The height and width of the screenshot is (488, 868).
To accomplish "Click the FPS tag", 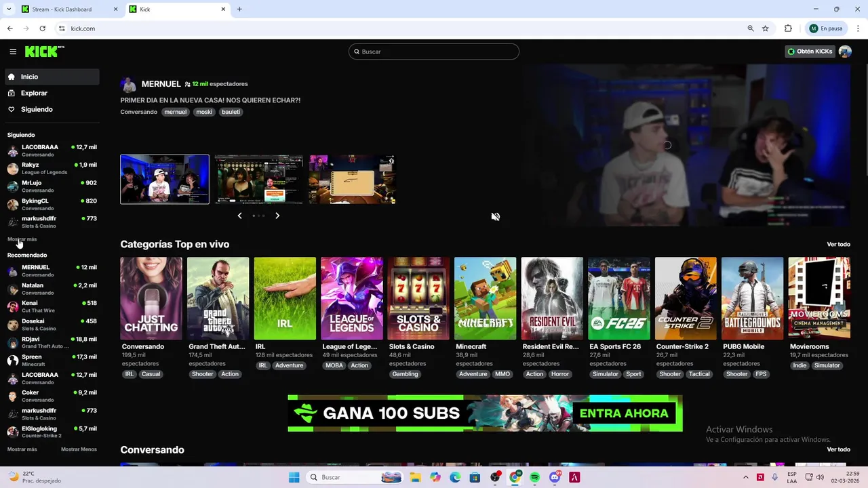I will tap(761, 374).
